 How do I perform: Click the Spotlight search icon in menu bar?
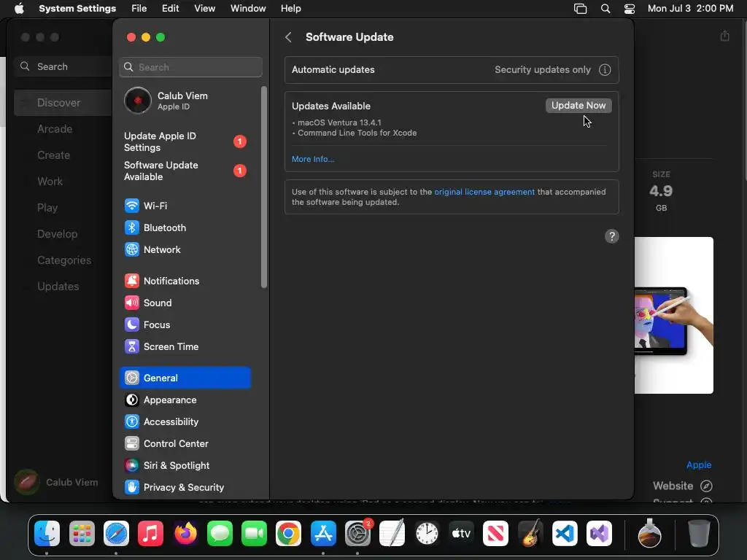point(605,9)
